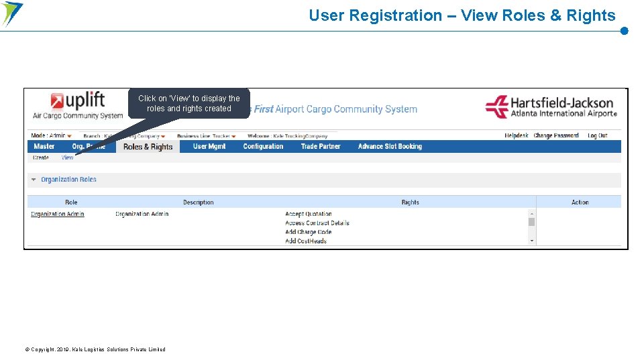Select the 'Add CostHeads' right
Viewport: 644px width, 362px height.
pyautogui.click(x=306, y=241)
